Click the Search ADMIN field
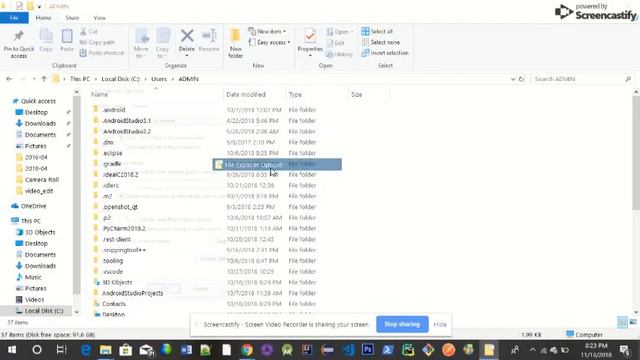The image size is (640, 360). point(582,79)
